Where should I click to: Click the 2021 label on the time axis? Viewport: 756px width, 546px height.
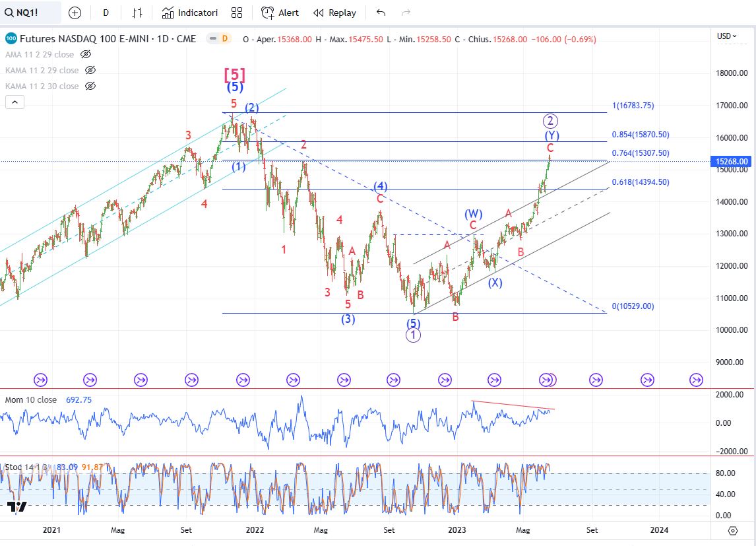pos(51,530)
